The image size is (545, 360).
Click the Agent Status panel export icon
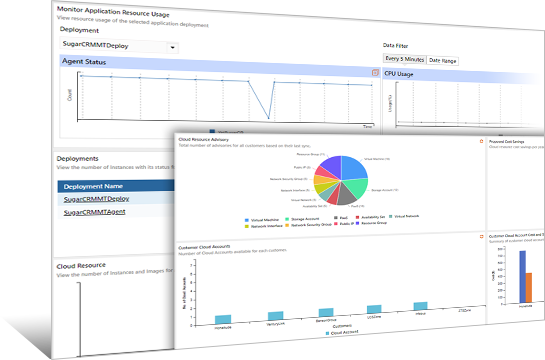point(375,73)
